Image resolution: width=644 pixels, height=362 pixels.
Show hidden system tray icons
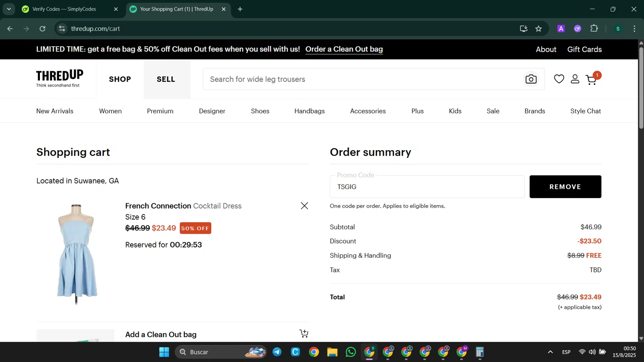coord(550,352)
